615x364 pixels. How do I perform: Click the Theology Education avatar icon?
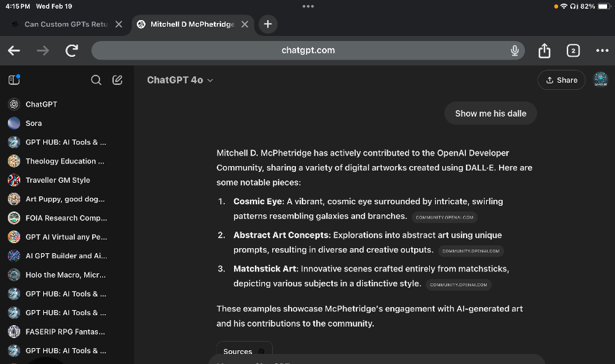tap(14, 161)
